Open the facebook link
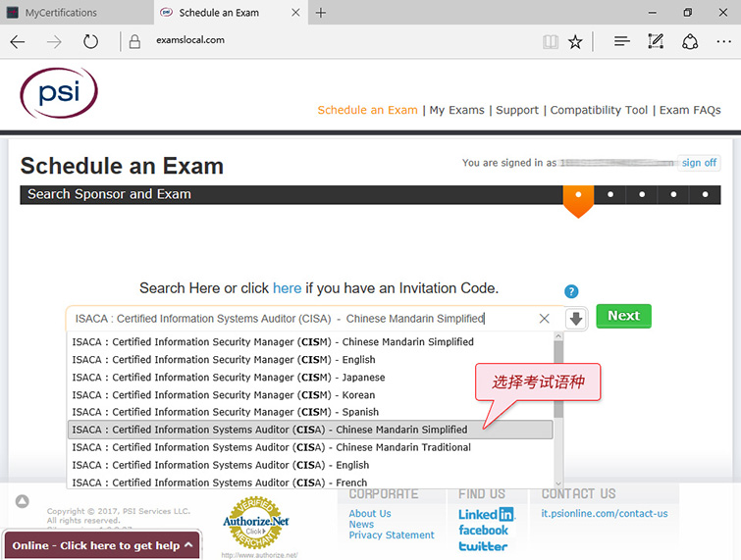741x560 pixels. click(x=483, y=531)
